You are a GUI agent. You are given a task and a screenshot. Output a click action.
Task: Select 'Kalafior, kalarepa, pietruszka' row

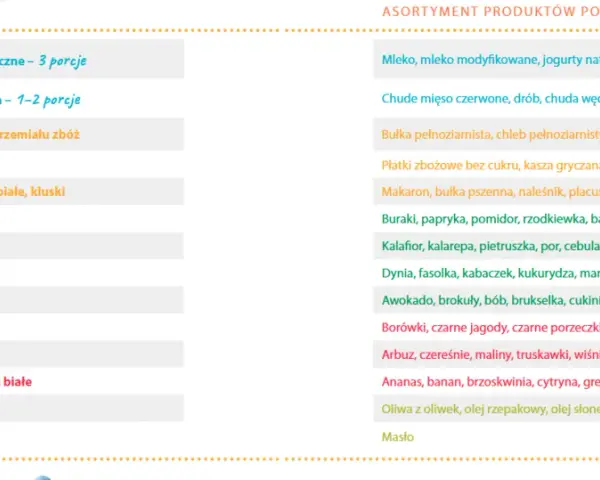coord(487,246)
